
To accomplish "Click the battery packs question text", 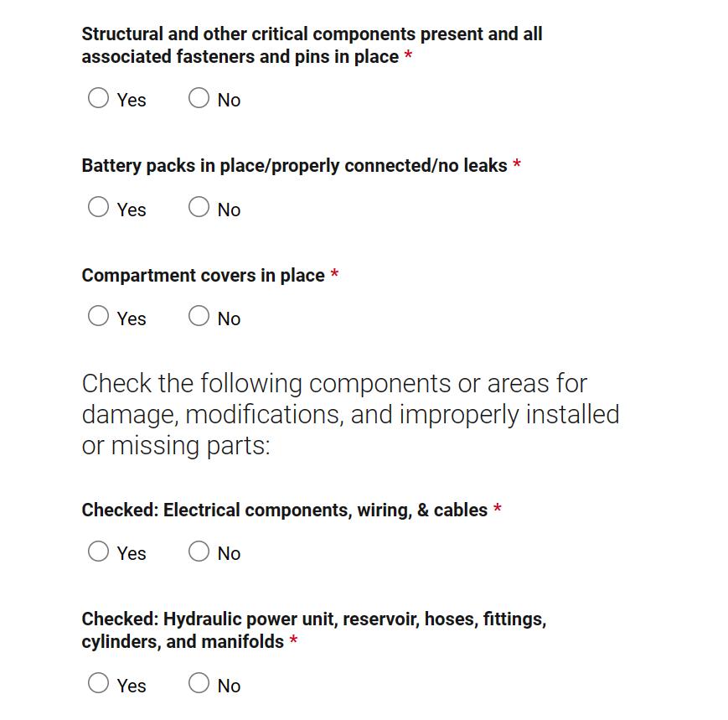I will 294,166.
